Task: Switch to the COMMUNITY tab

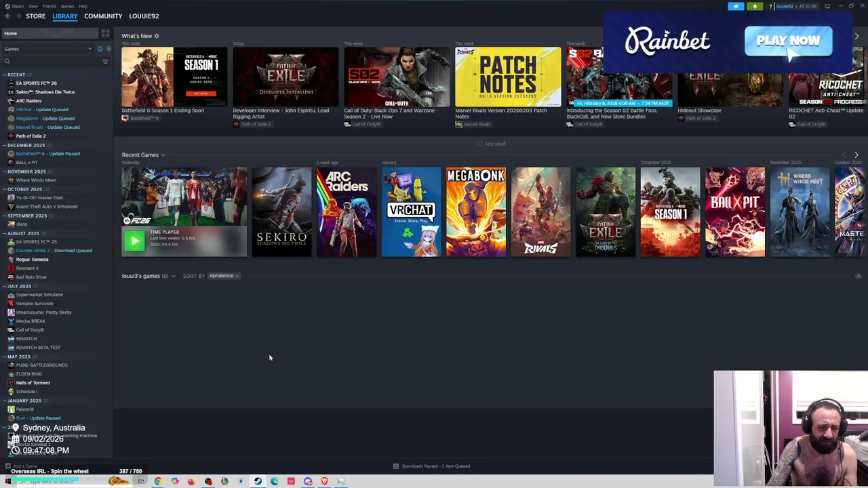Action: coord(103,16)
